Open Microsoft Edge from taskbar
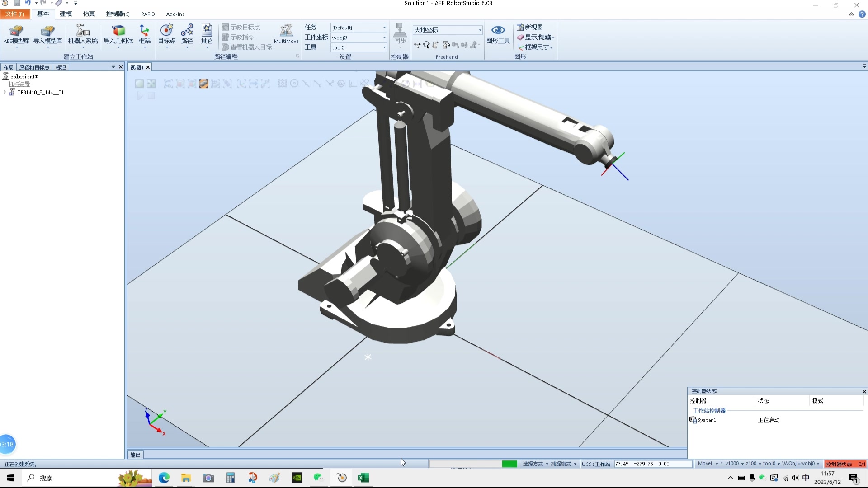The width and height of the screenshot is (868, 488). [x=164, y=478]
